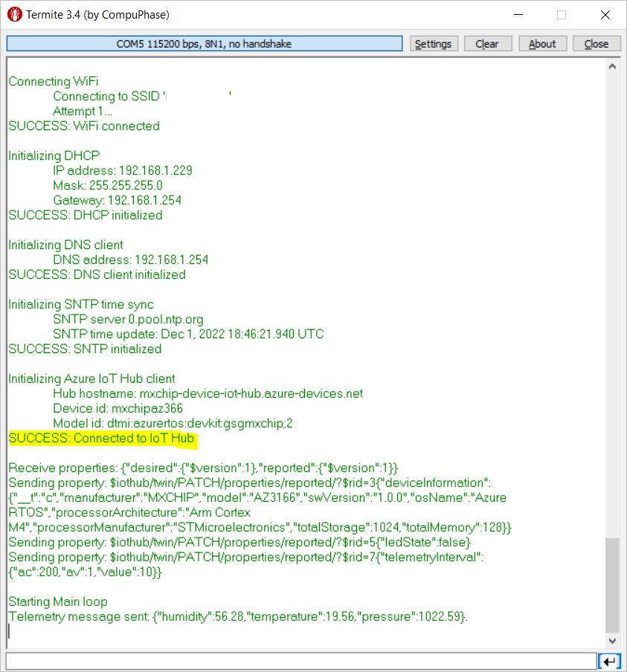Click the command input field at the bottom
This screenshot has width=627, height=672.
coord(301,662)
